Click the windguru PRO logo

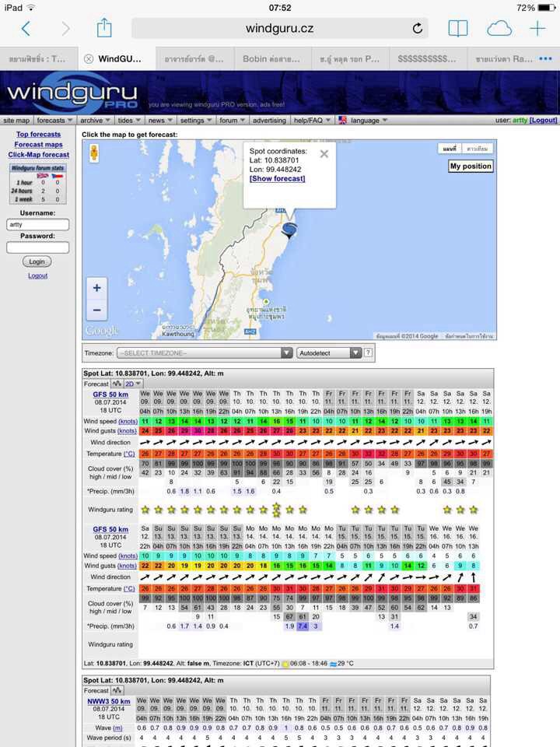(x=72, y=93)
